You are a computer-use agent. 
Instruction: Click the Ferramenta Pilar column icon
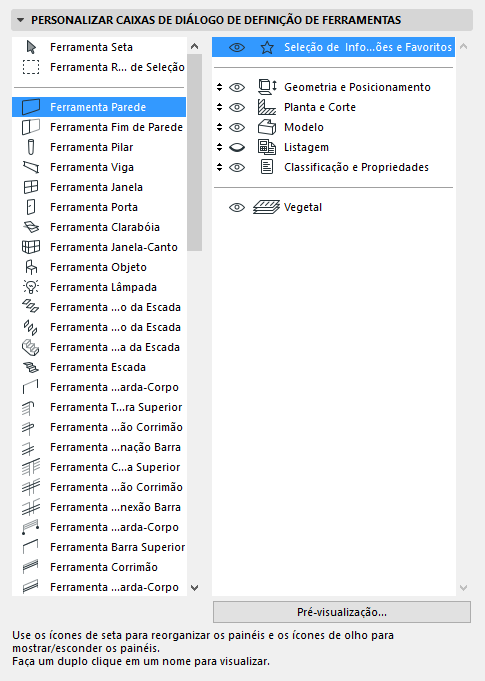(31, 147)
